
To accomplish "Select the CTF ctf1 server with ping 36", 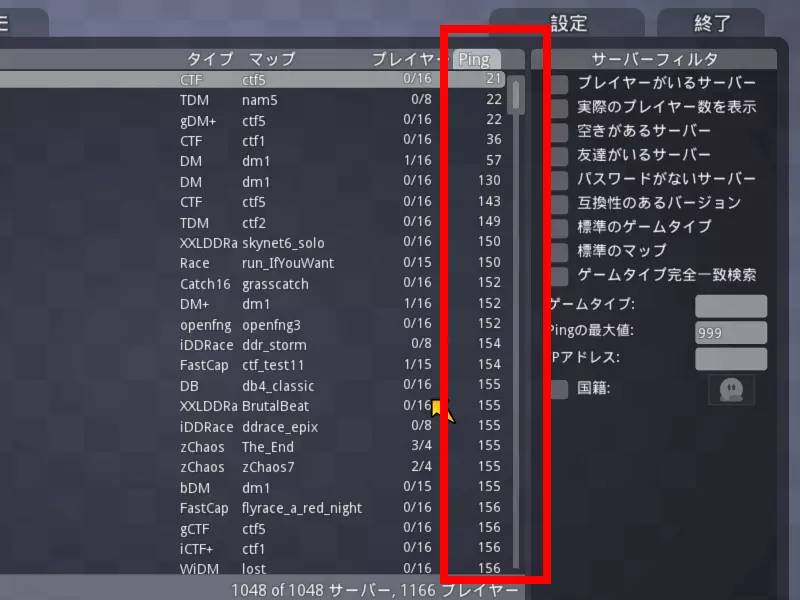I will [253, 140].
